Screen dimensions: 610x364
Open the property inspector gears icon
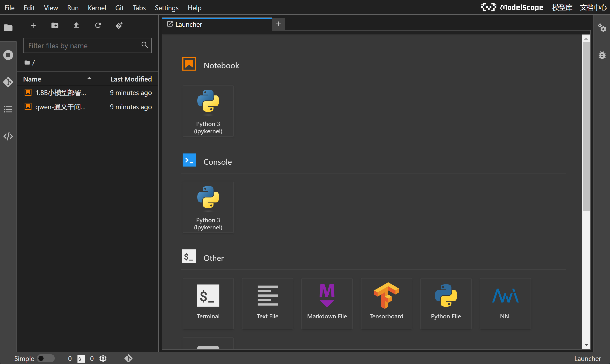(x=602, y=28)
